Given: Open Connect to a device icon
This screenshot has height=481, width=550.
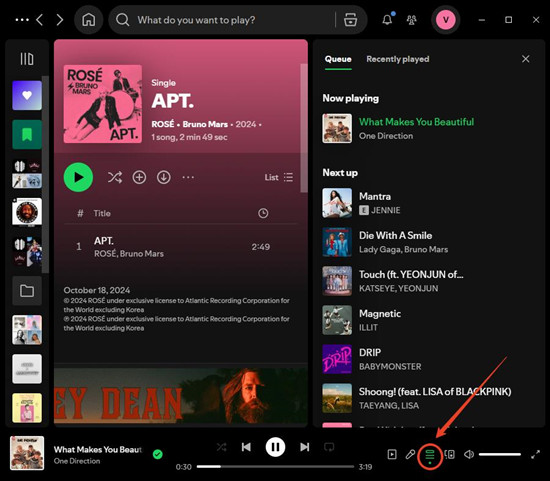Looking at the screenshot, I should click(449, 455).
